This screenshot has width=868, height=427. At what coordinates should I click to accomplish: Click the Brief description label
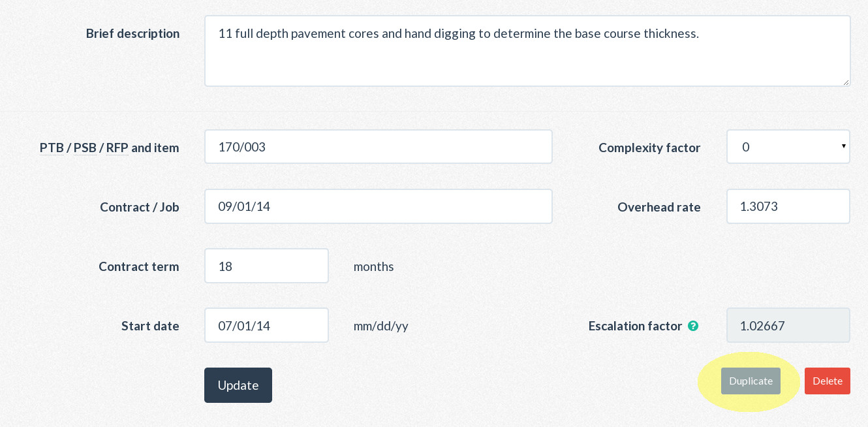click(132, 33)
